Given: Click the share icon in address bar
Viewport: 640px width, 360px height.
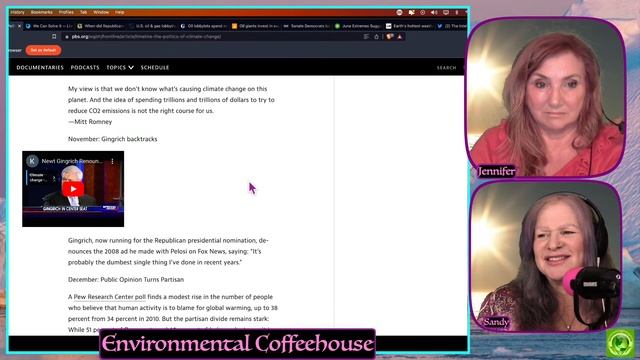Looking at the screenshot, I should coord(376,37).
